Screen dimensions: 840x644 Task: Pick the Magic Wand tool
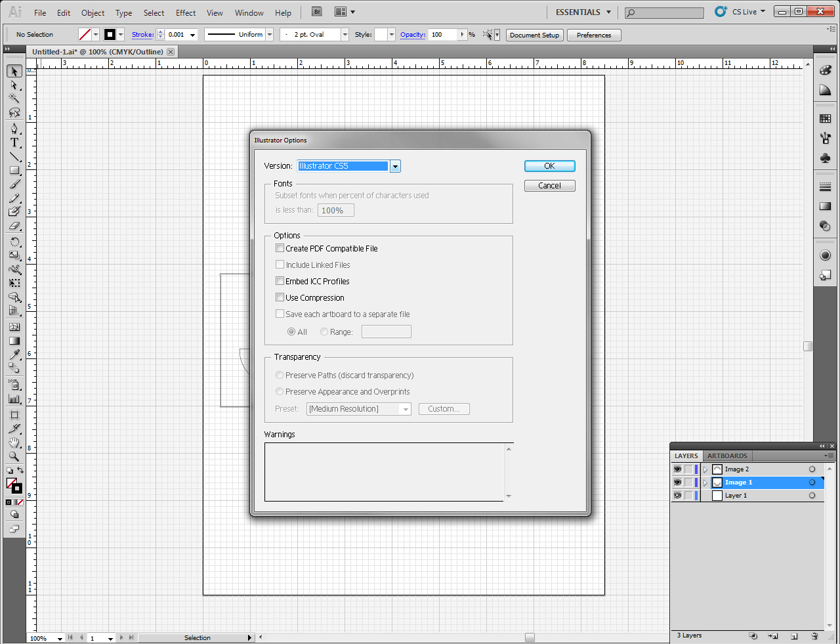[14, 98]
